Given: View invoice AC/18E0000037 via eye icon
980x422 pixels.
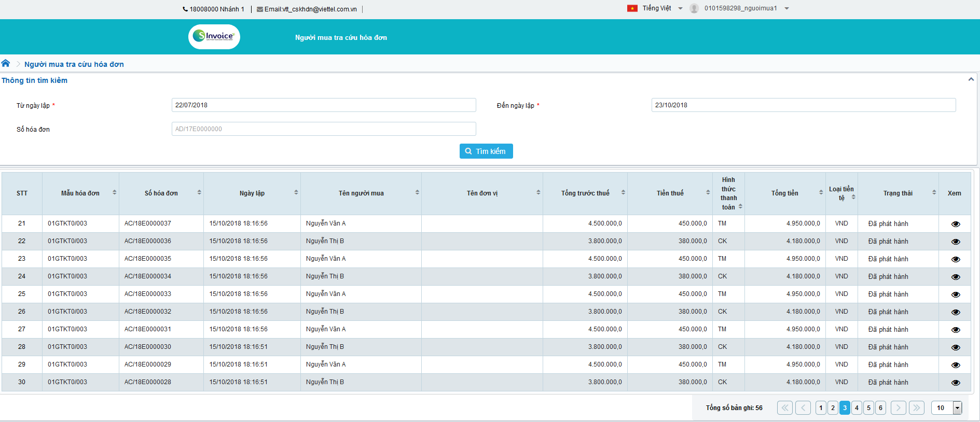Looking at the screenshot, I should click(x=955, y=224).
